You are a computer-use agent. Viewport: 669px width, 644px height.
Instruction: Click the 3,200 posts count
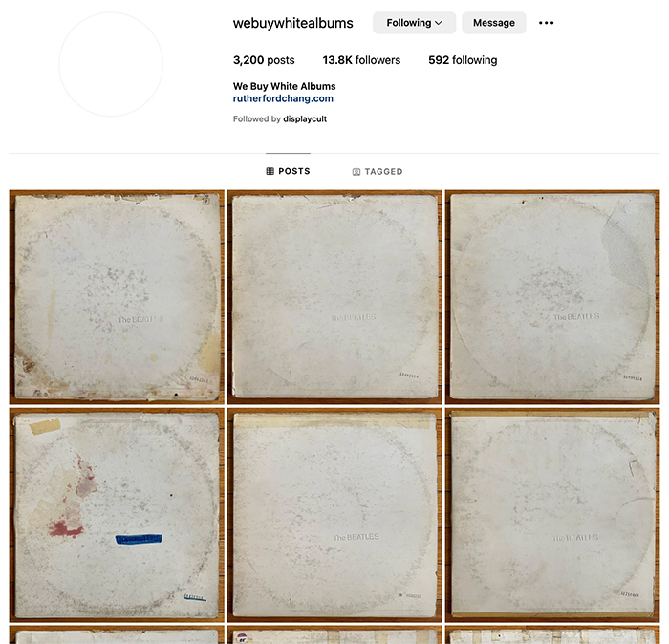(x=264, y=60)
